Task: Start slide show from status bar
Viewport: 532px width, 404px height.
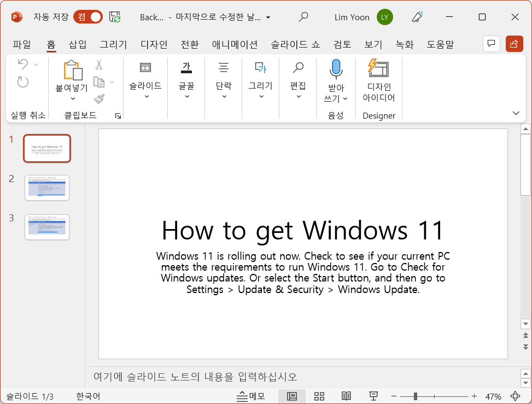Action: [373, 396]
